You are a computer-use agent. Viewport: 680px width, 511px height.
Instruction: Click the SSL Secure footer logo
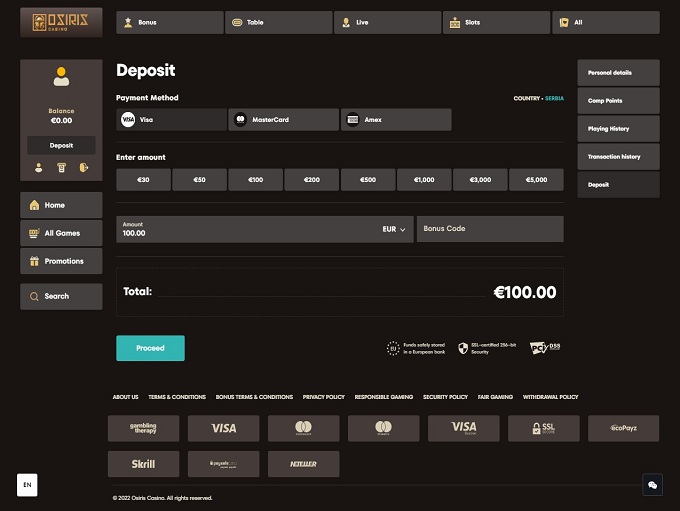click(544, 428)
